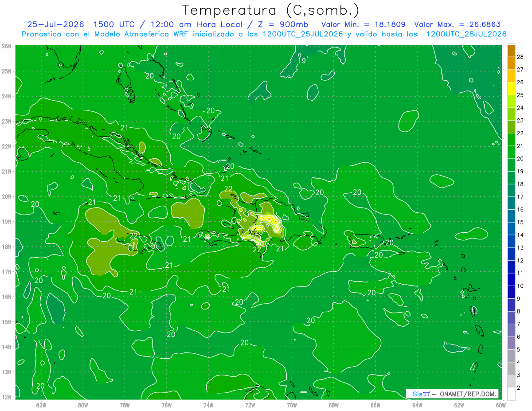
Task: Select "Valor Min. = 18.1809" text
Action: pyautogui.click(x=363, y=24)
